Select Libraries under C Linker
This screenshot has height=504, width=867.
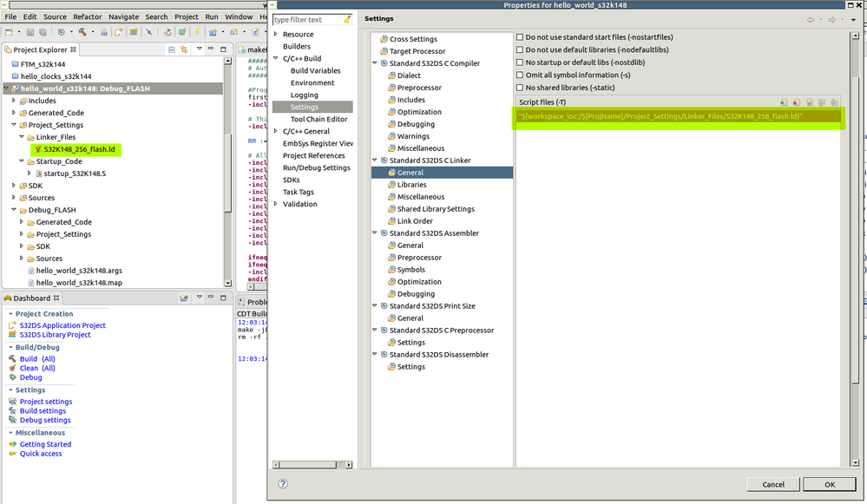[x=412, y=185]
